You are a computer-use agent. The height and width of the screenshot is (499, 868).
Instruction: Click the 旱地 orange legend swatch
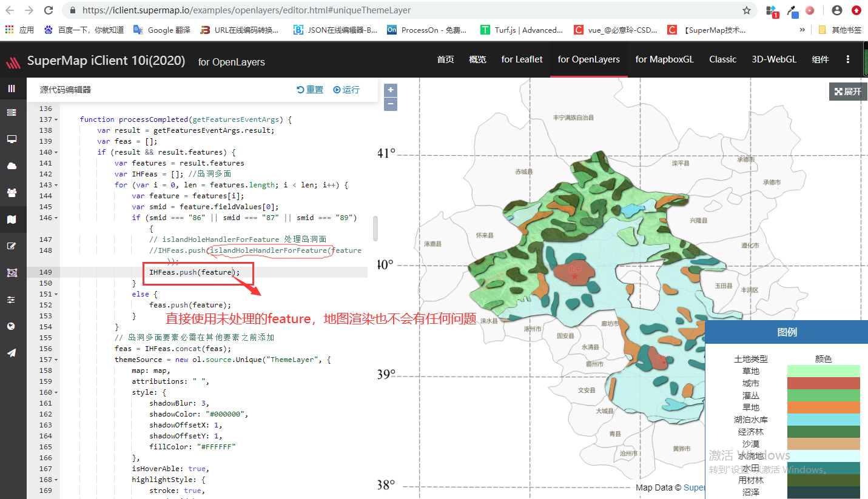823,407
